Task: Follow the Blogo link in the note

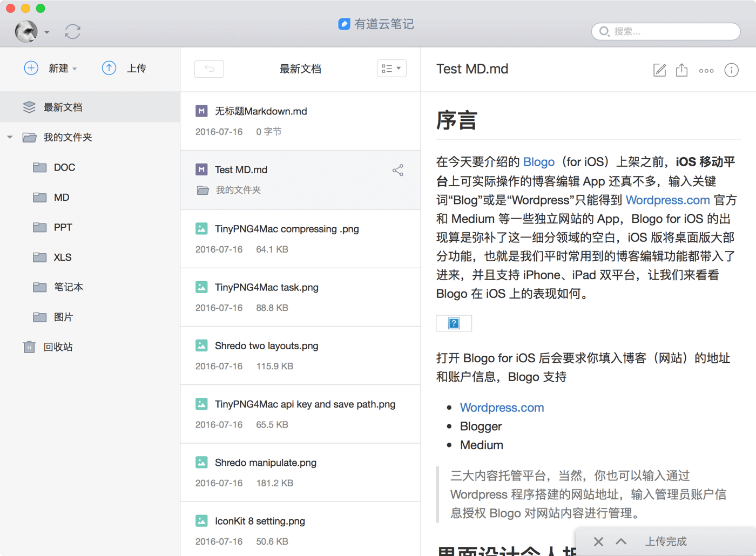Action: [538, 162]
